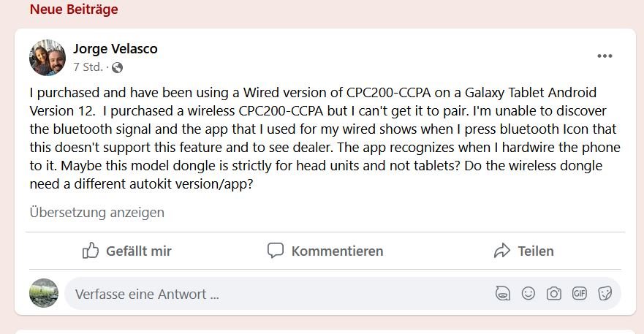This screenshot has height=334, width=644.
Task: Click the globe public audience icon
Action: [118, 68]
